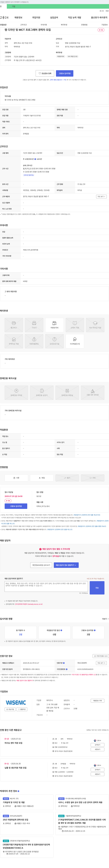The height and width of the screenshot is (868, 109).
Task: Click the 서류 selection method box
Action: pos(16,478)
